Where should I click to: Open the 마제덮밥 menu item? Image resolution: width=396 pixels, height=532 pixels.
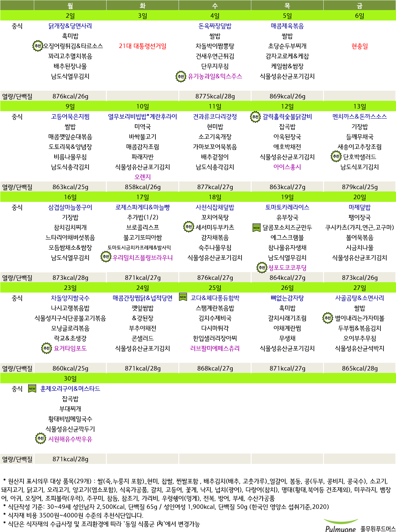(360, 207)
